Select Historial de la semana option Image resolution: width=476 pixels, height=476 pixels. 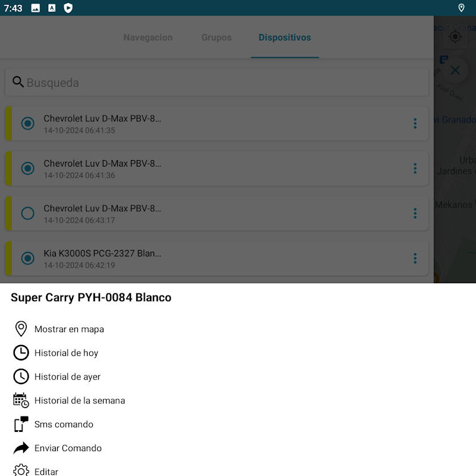(80, 400)
